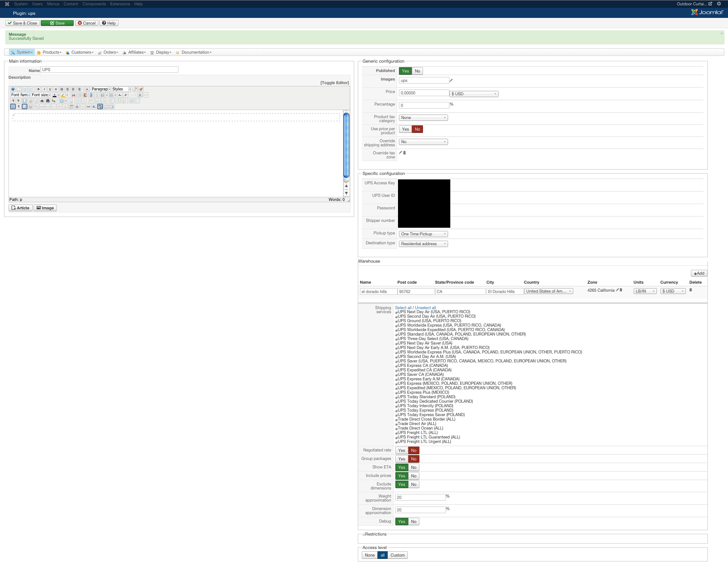Insert a blockquote in the editor
Screen dimensions: 728x583
[x=87, y=89]
